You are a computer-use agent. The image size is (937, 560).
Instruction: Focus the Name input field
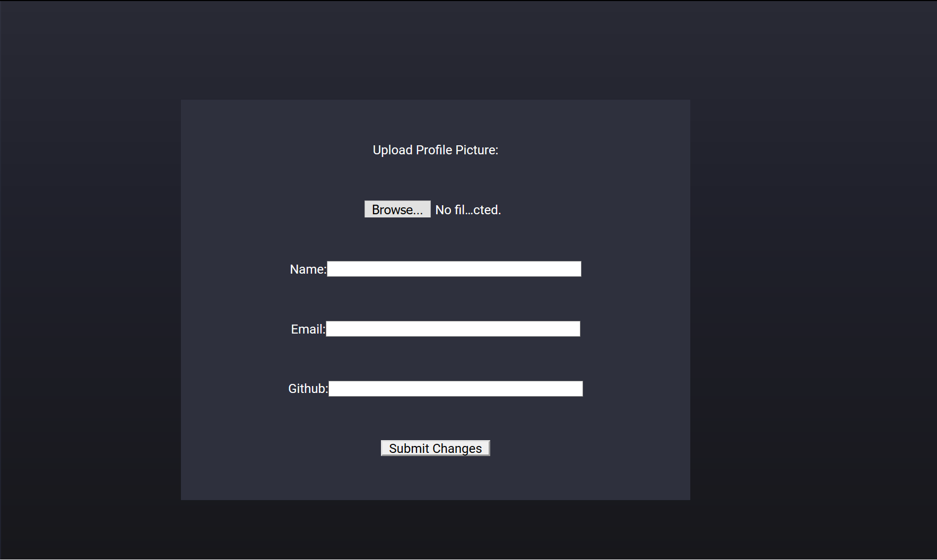[454, 269]
